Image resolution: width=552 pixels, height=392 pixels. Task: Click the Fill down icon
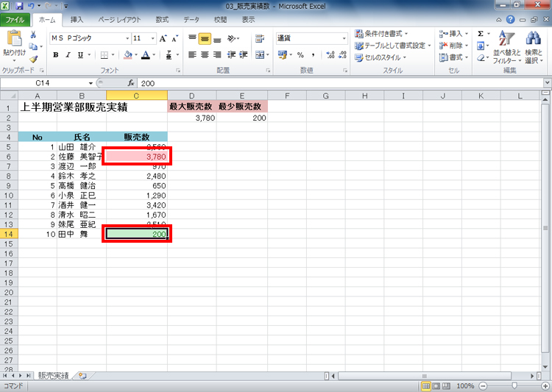pos(481,46)
